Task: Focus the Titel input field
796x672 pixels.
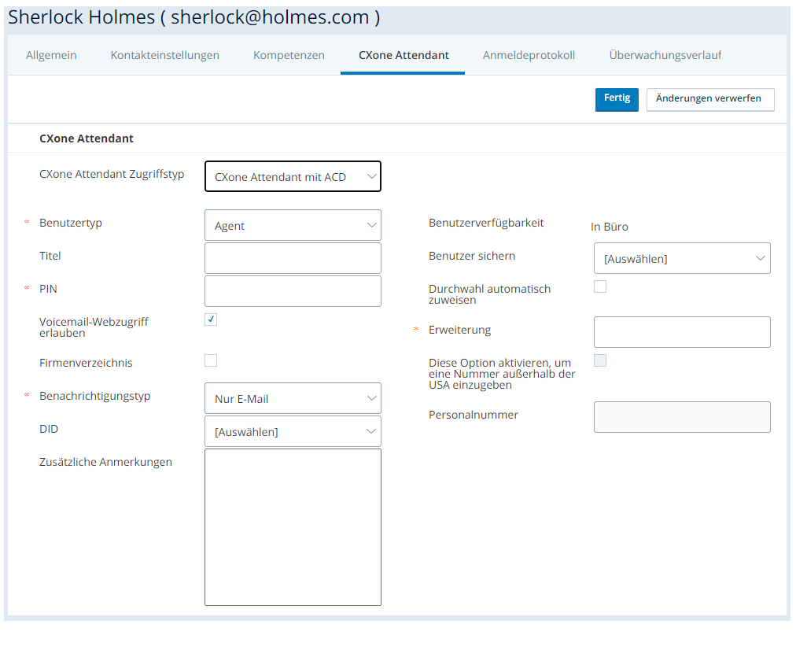Action: pos(293,258)
